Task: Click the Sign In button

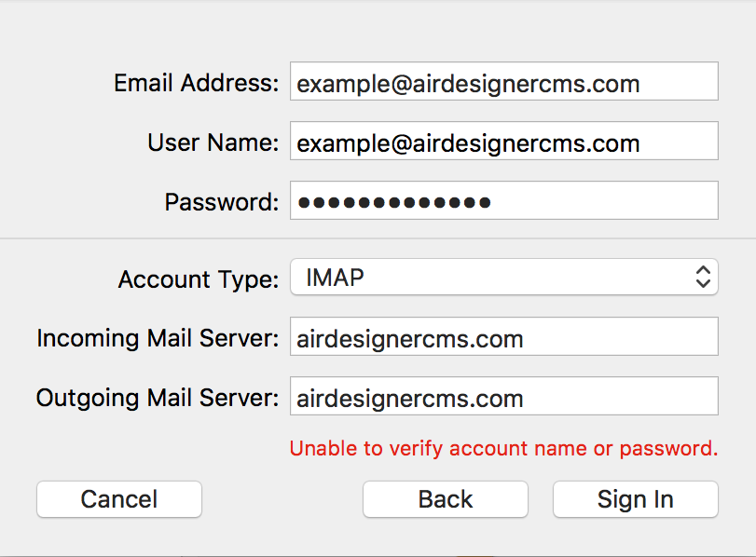Action: pos(635,499)
